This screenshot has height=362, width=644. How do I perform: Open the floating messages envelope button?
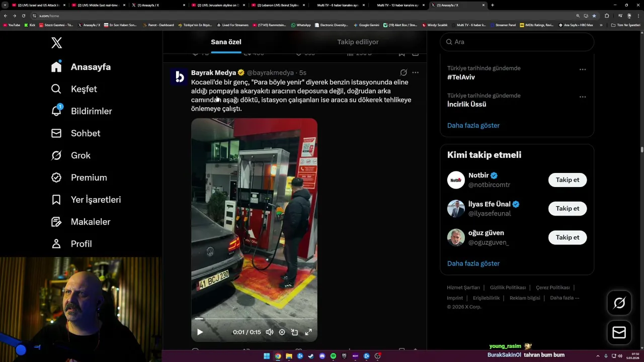click(x=619, y=333)
